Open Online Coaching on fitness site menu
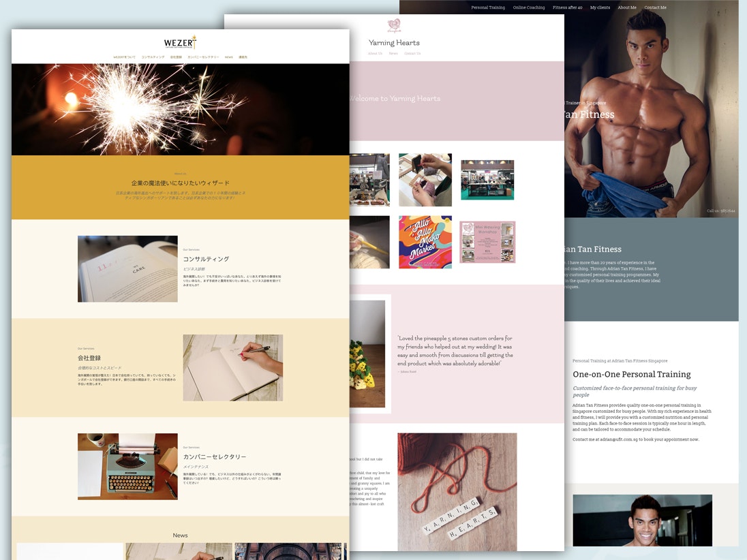 (x=529, y=7)
